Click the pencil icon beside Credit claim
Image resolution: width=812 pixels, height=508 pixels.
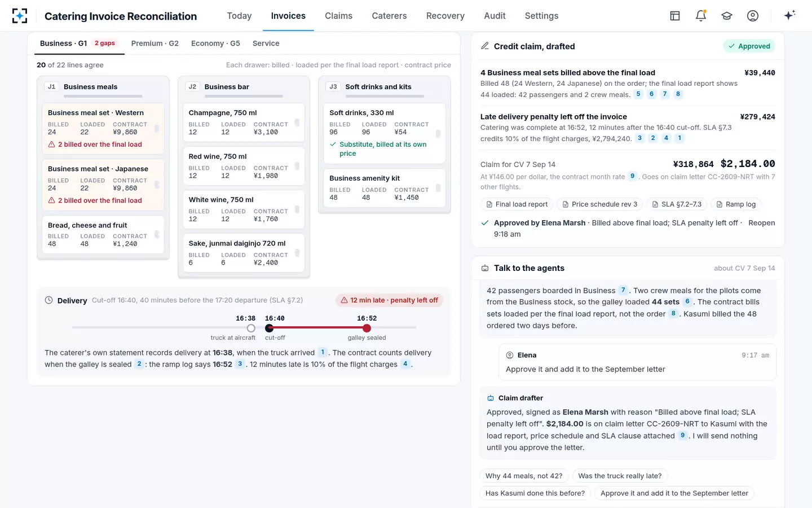[485, 46]
